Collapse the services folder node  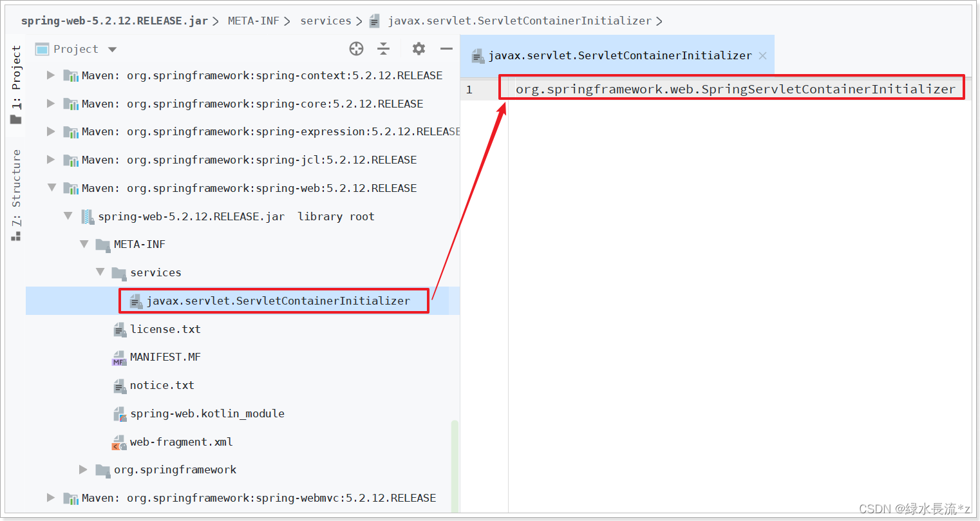tap(100, 272)
